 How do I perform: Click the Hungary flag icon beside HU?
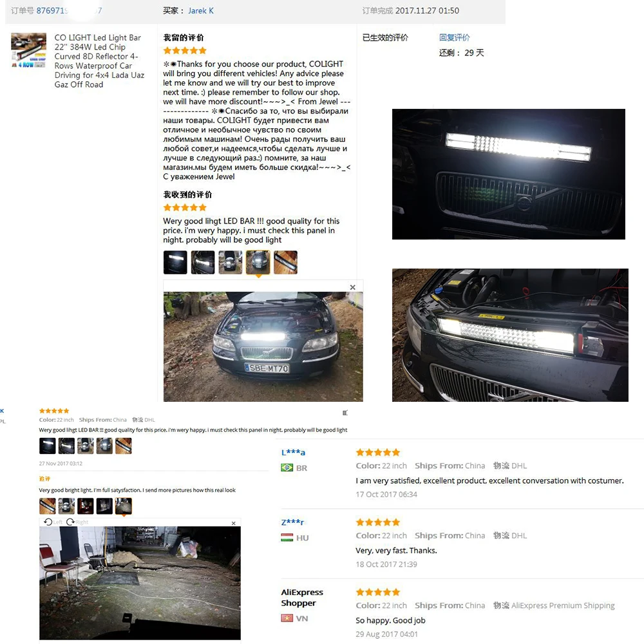coord(287,538)
